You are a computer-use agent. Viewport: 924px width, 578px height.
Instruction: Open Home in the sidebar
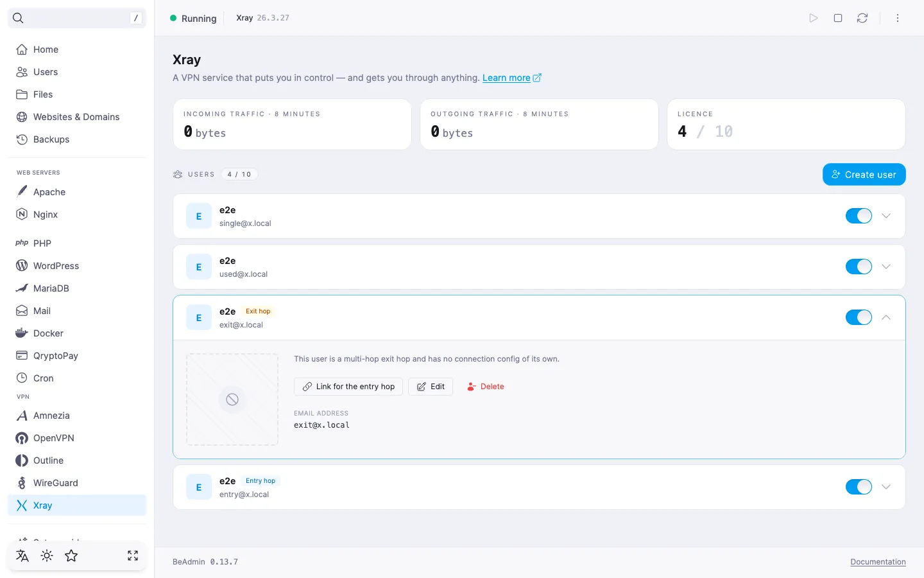[77, 49]
